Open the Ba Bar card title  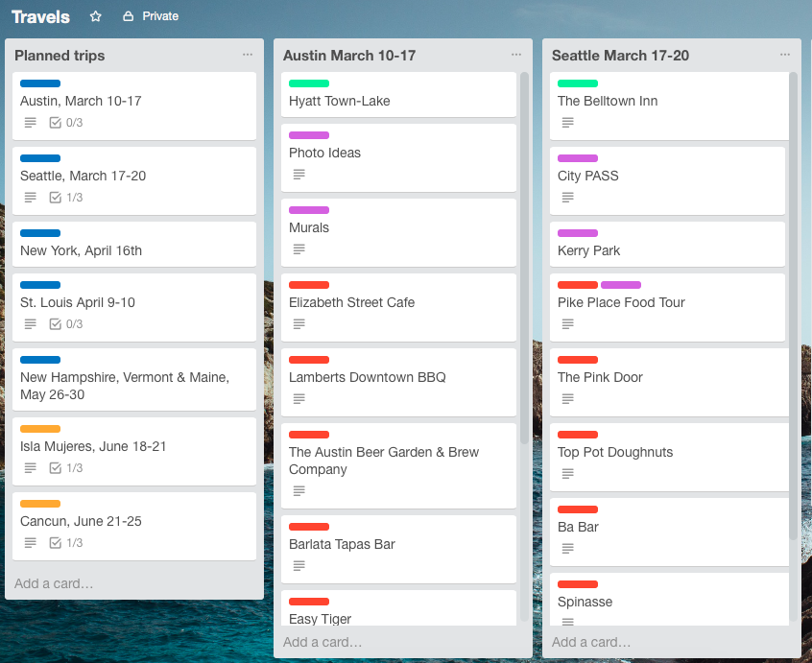(578, 527)
